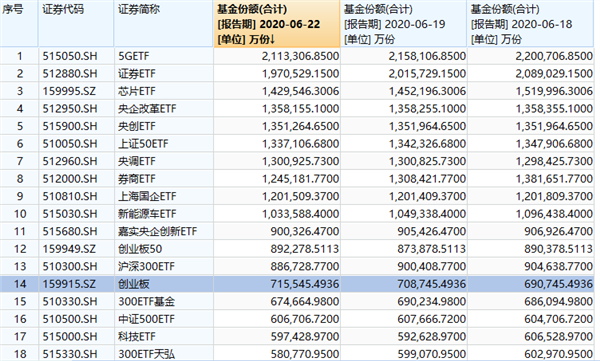
Task: Click the 证券代码 column header
Action: [x=76, y=24]
